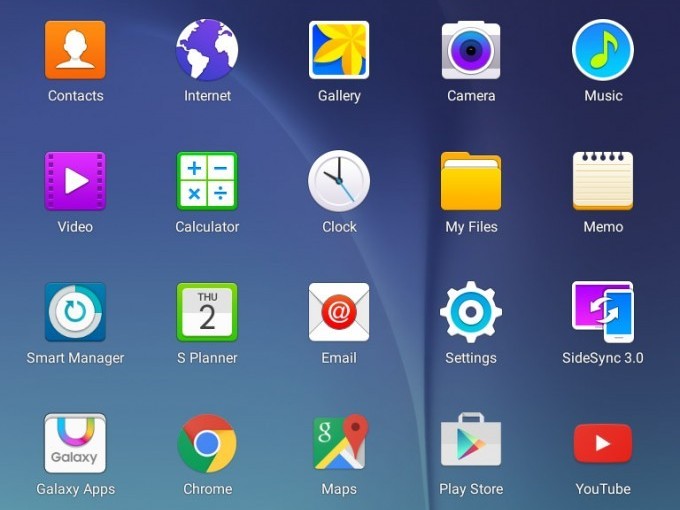Launch the Email envelope icon
This screenshot has width=680, height=510.
point(339,312)
